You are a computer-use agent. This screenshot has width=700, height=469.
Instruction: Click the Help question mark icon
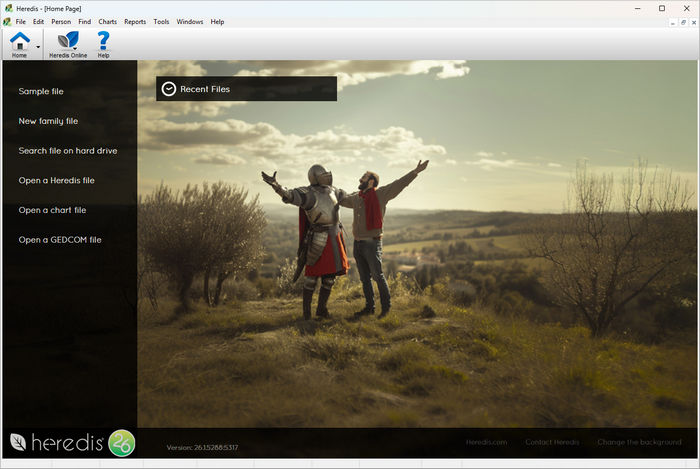[103, 41]
